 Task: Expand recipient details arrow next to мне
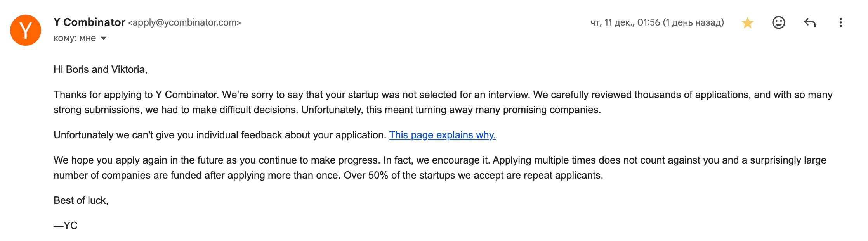104,38
